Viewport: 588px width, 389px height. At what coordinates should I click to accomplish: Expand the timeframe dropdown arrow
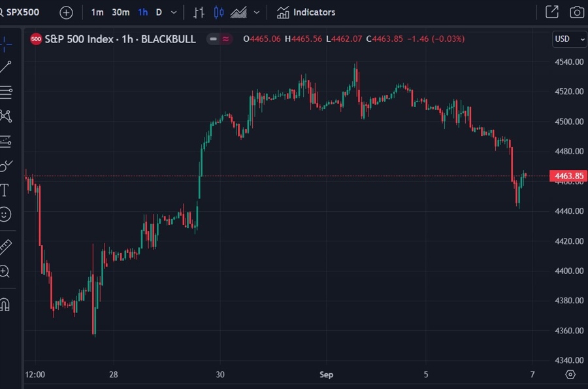[x=174, y=12]
